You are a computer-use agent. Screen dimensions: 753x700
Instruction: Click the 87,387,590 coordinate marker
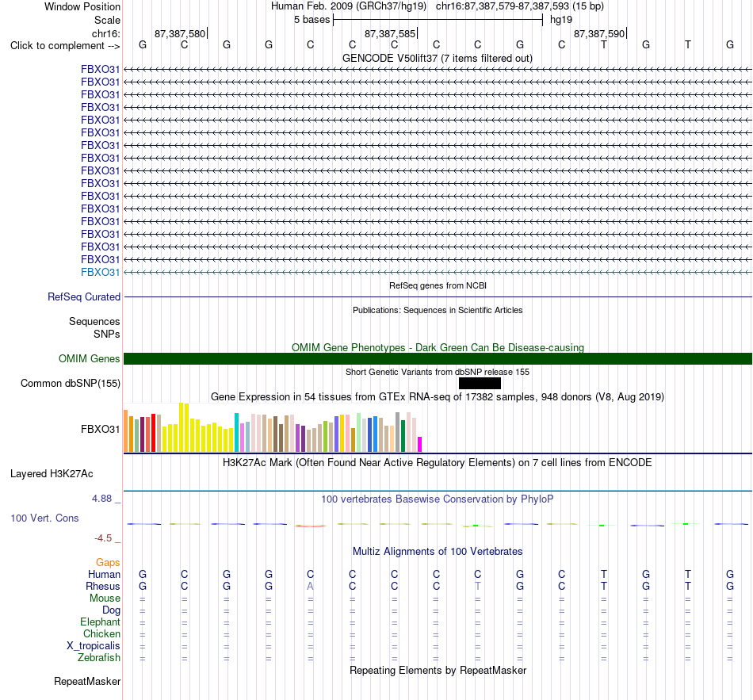[599, 33]
